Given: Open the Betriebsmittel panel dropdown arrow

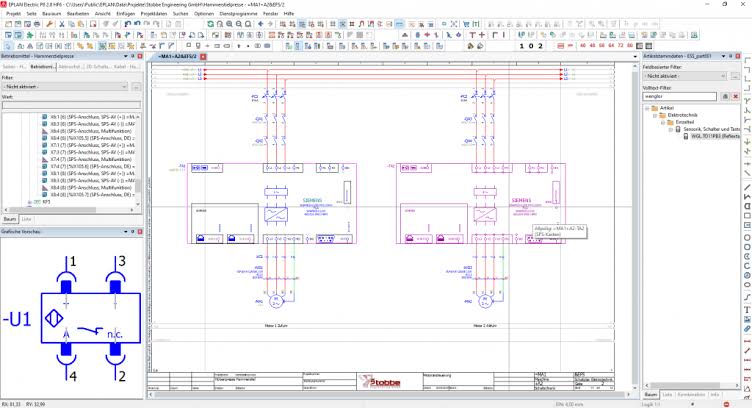Looking at the screenshot, I should pyautogui.click(x=126, y=57).
